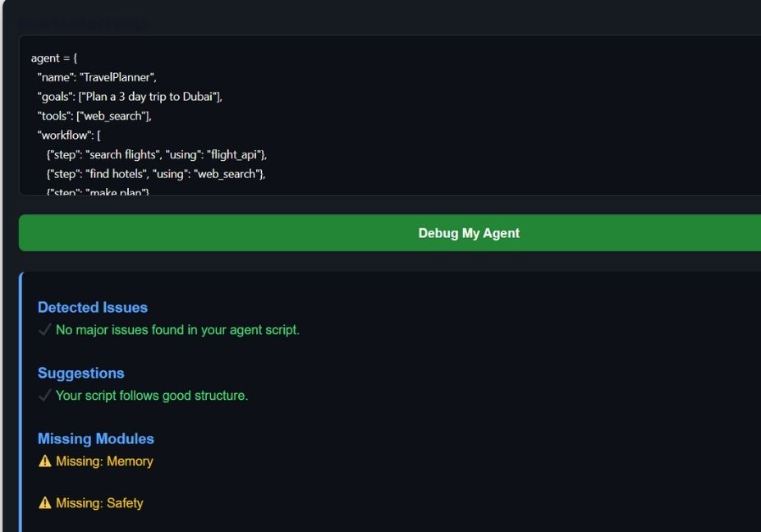
Task: Click the warning symbol nearest the screen bottom
Action: coord(44,502)
